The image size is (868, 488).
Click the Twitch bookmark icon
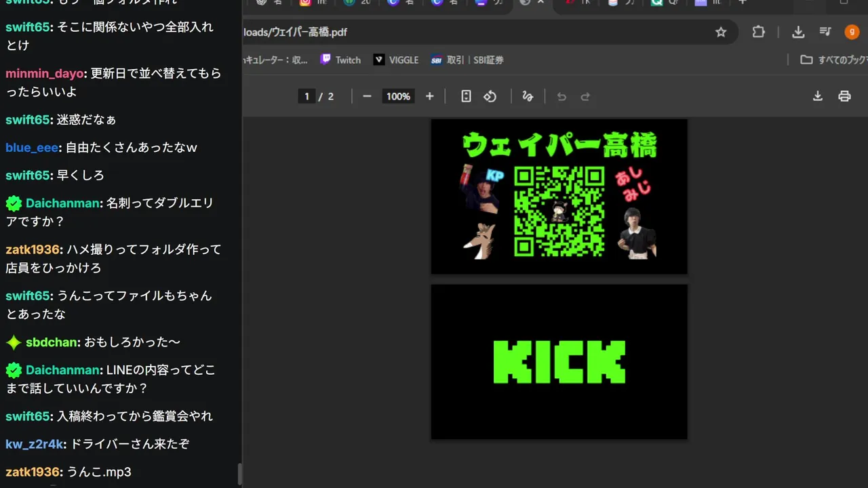pos(325,60)
